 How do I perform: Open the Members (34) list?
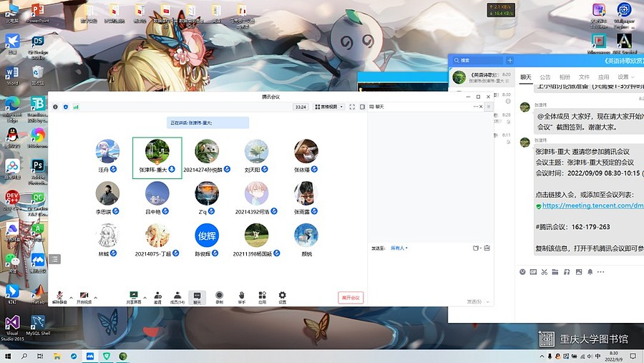(177, 297)
